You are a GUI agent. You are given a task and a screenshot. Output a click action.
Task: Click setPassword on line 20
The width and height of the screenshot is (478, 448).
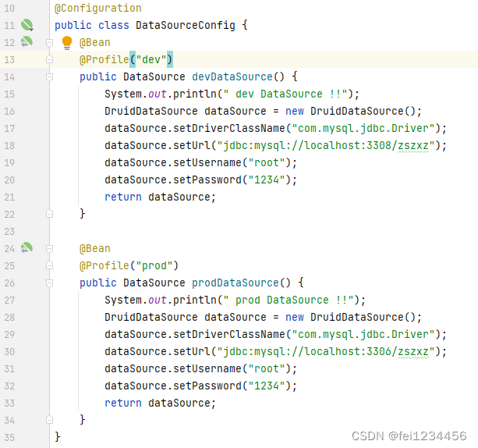[x=207, y=180]
